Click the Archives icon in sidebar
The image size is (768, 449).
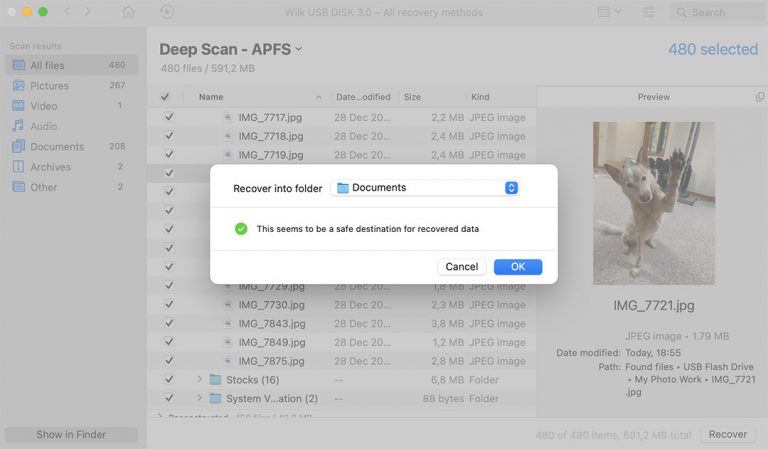pyautogui.click(x=18, y=167)
